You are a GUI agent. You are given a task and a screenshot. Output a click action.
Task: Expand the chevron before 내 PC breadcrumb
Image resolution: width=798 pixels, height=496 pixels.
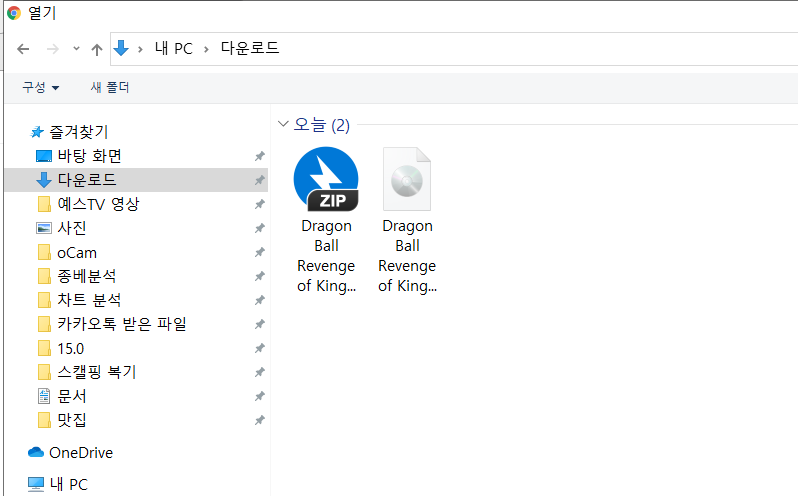tap(140, 49)
